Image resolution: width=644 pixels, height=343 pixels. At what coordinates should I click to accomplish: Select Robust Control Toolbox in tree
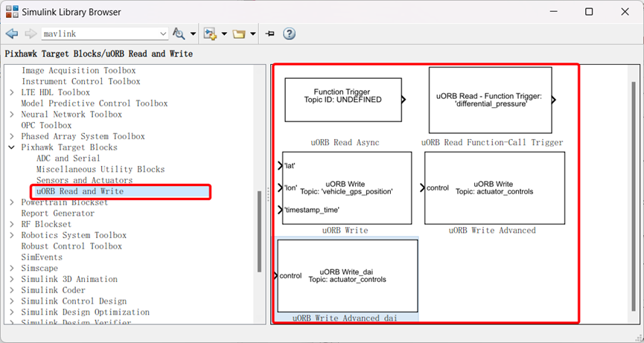click(x=72, y=246)
